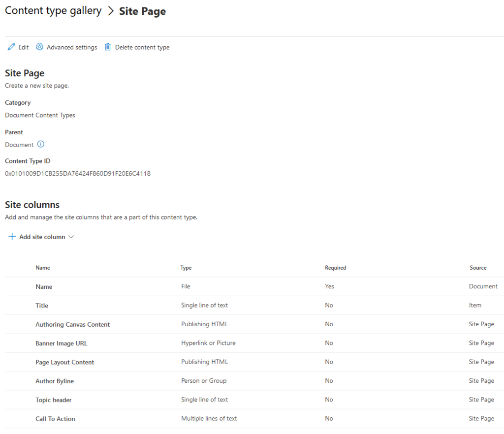The image size is (504, 434).
Task: Select the Delete content type toolbar item
Action: tap(143, 47)
